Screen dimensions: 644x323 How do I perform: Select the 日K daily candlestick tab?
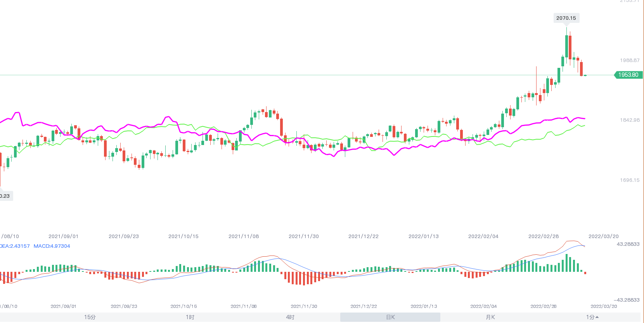point(390,317)
